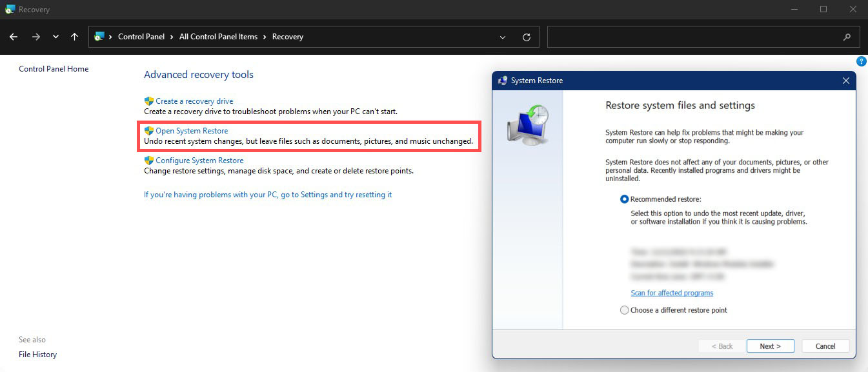Image resolution: width=868 pixels, height=372 pixels.
Task: Click Create a recovery drive link
Action: (x=194, y=101)
